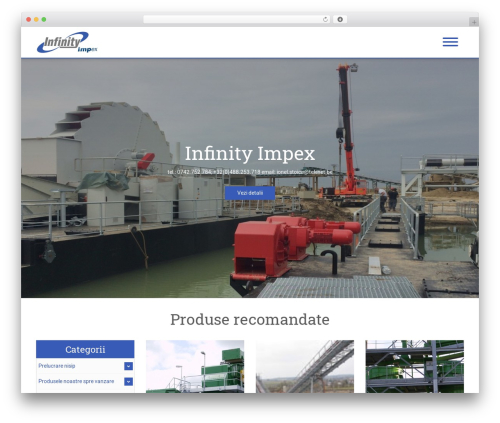500x423 pixels.
Task: Open the hamburger navigation menu
Action: [x=450, y=42]
